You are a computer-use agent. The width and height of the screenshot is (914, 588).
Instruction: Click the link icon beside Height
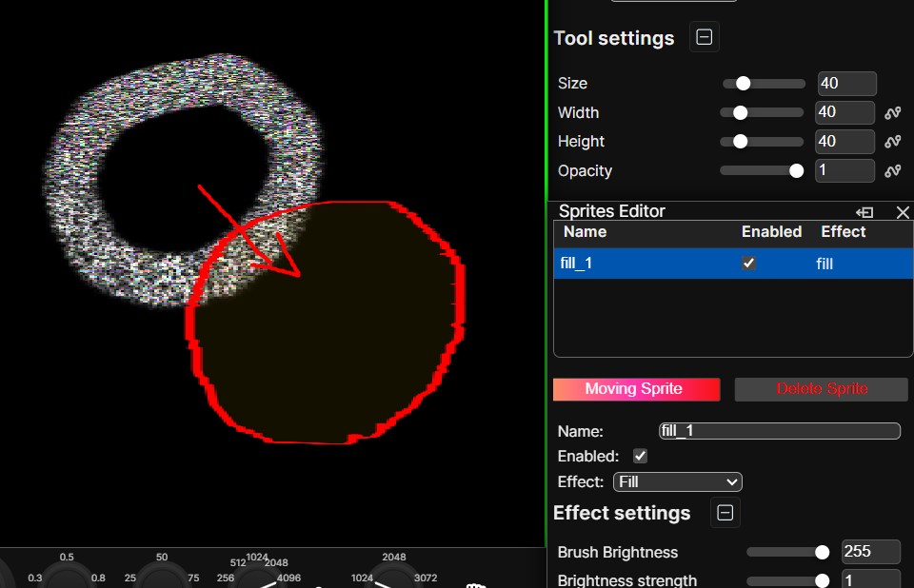[x=892, y=142]
